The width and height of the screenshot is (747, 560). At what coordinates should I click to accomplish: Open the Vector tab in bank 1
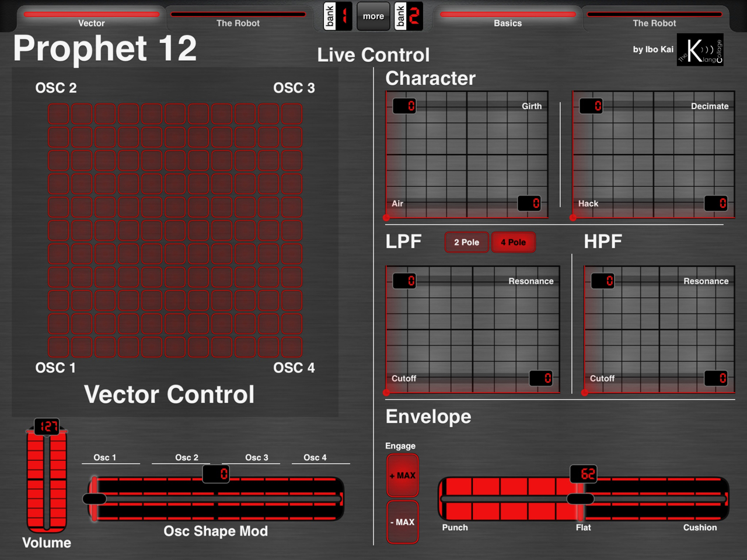pos(92,18)
